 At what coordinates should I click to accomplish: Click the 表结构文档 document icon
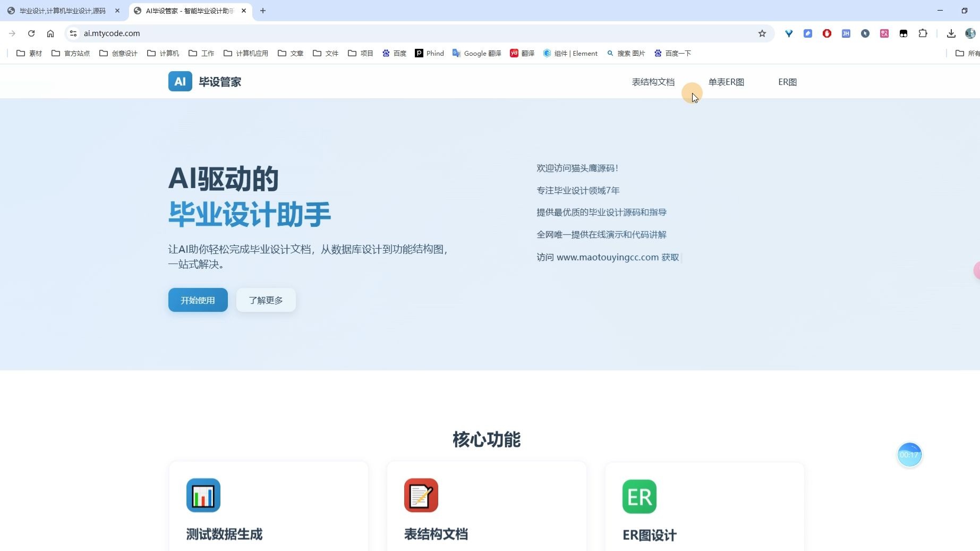click(421, 495)
